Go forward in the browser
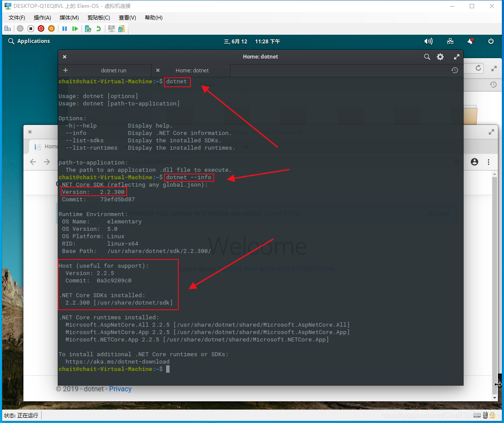The width and height of the screenshot is (504, 423). tap(47, 162)
